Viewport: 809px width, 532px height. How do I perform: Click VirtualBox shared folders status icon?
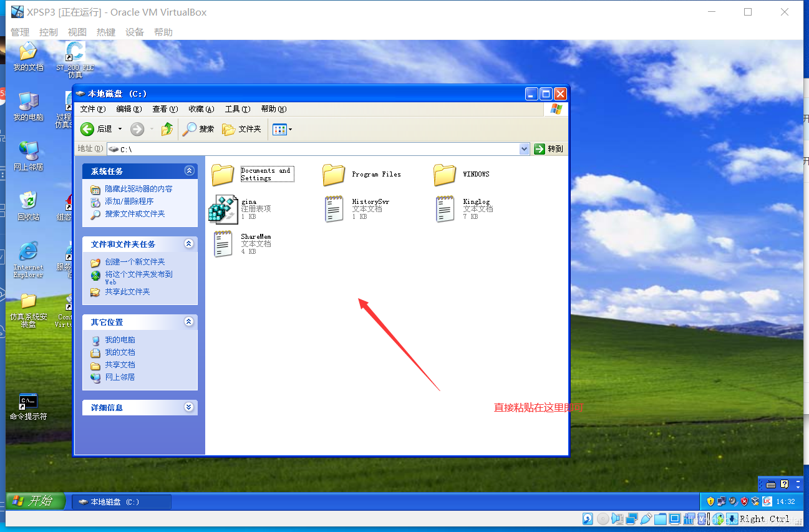tap(661, 519)
